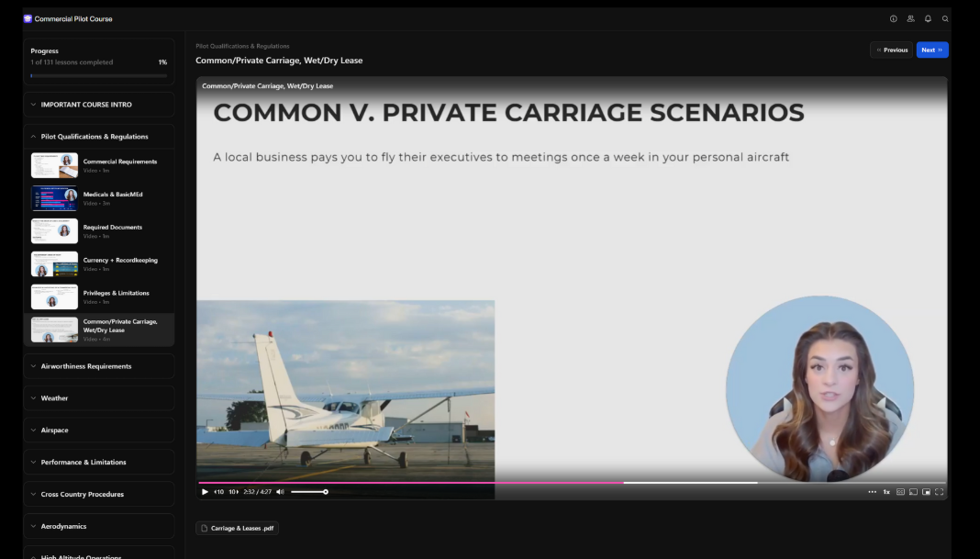Enter fullscreen mode on the video player
The image size is (980, 559).
click(x=939, y=491)
